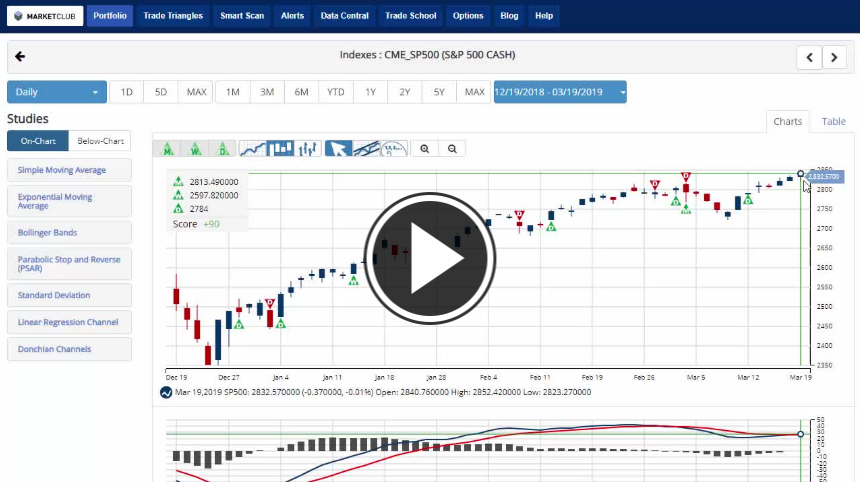Viewport: 860px width, 482px height.
Task: Click the indicator panel marker circle
Action: click(x=800, y=434)
